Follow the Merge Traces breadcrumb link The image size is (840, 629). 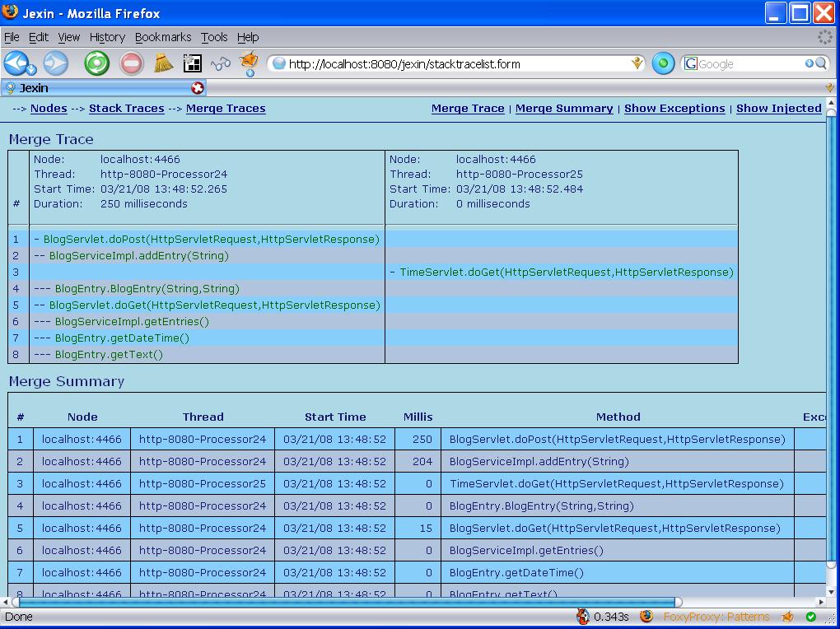pyautogui.click(x=226, y=108)
